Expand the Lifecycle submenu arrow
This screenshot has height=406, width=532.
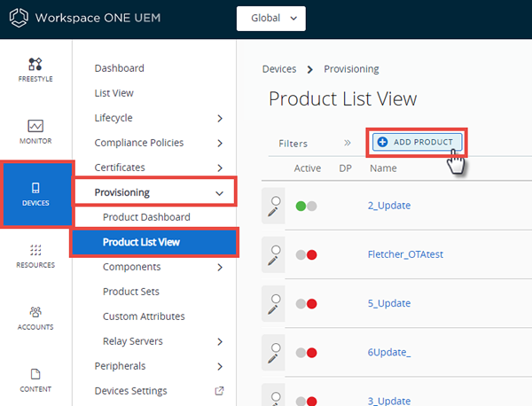(220, 118)
